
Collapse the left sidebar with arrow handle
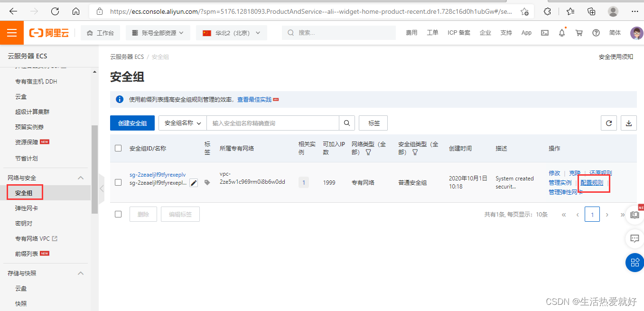click(x=102, y=188)
